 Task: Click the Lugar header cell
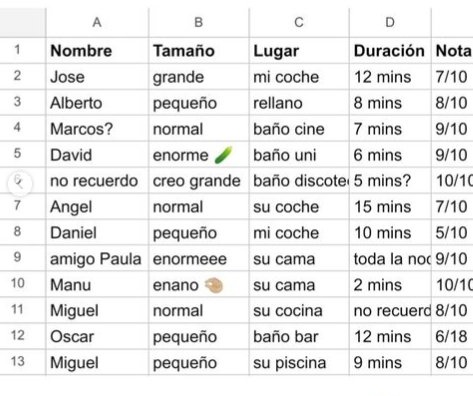(299, 51)
